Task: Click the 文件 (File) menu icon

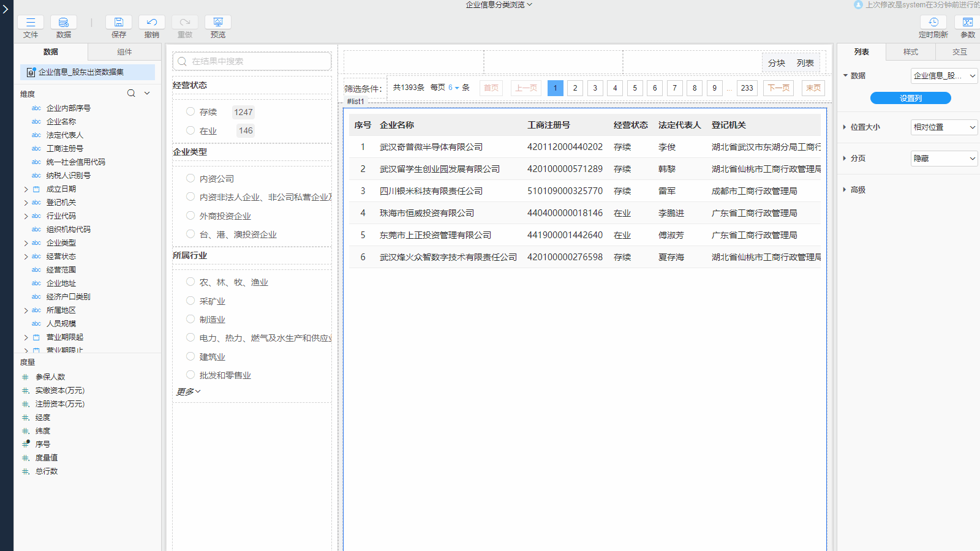Action: click(x=31, y=23)
